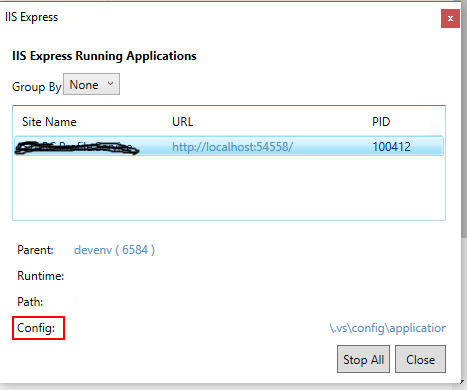Click the PID column header
The width and height of the screenshot is (467, 390).
(381, 122)
